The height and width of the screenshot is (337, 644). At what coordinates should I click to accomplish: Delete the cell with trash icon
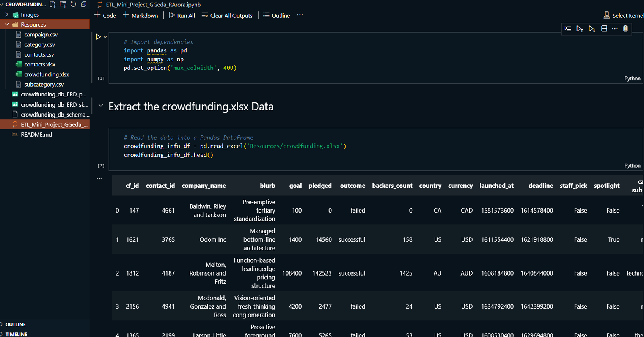click(625, 29)
